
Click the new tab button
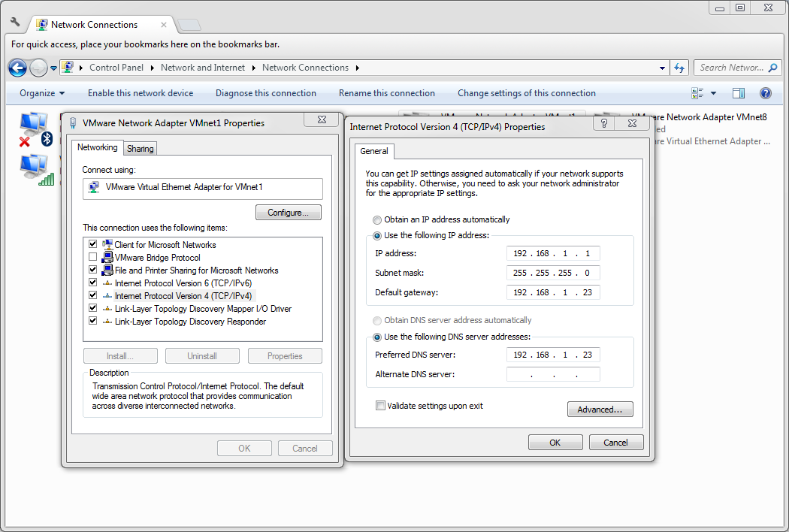[189, 25]
